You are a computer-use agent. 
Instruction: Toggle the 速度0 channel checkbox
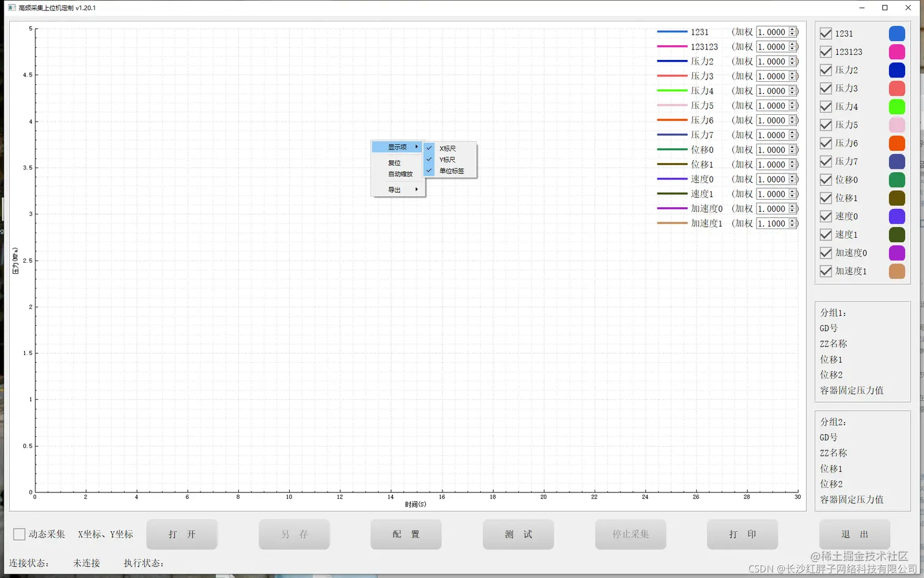coord(826,216)
